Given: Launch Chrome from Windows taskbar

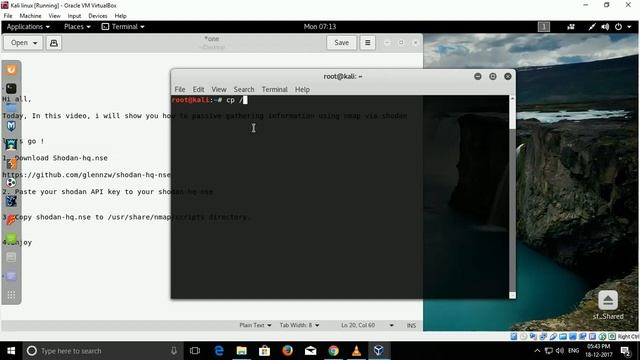Looking at the screenshot, I should [x=333, y=351].
